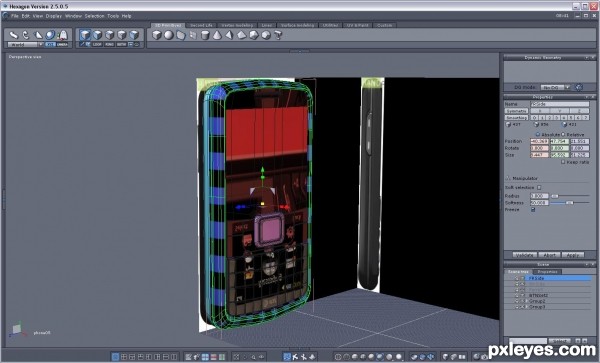This screenshot has width=600, height=363.
Task: Enable the Soft selection checkbox
Action: pos(539,187)
